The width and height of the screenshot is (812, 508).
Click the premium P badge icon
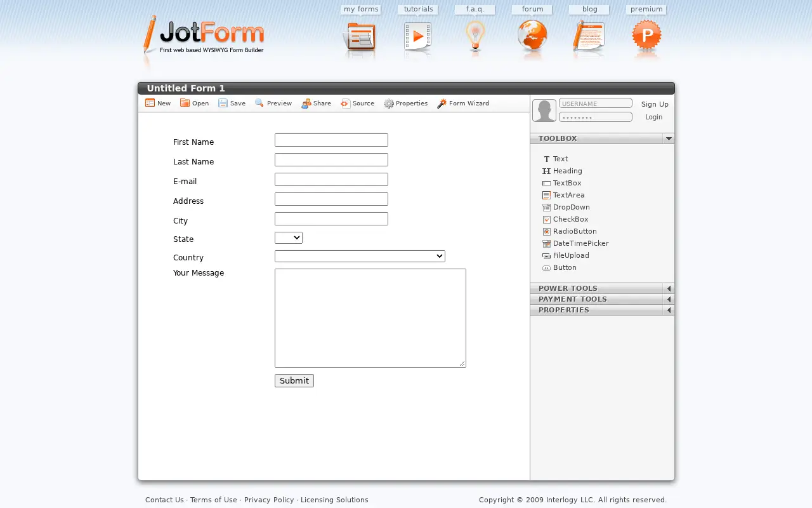(646, 36)
